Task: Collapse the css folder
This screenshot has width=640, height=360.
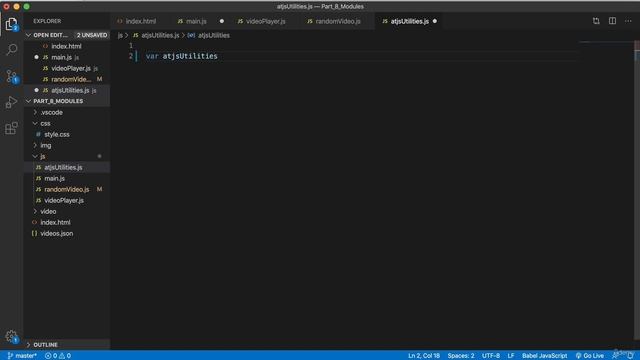Action: point(45,123)
